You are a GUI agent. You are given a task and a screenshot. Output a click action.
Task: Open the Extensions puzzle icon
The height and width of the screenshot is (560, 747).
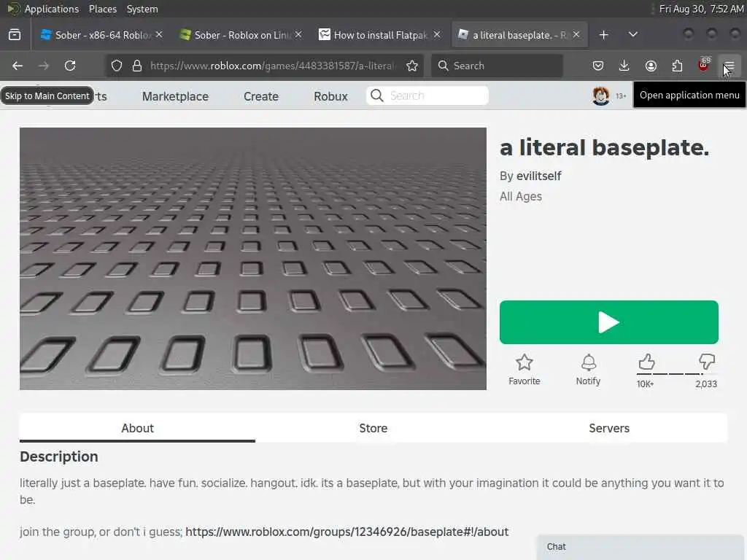pyautogui.click(x=677, y=66)
